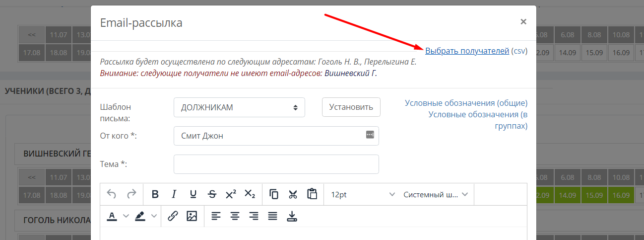Select 16.09 in the top date row
The width and height of the screenshot is (644, 240).
coord(621,53)
